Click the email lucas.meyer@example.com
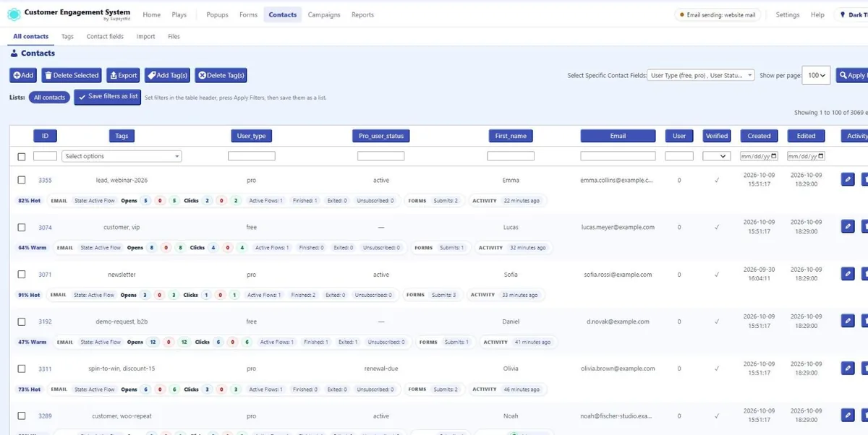The width and height of the screenshot is (868, 435). [x=618, y=227]
